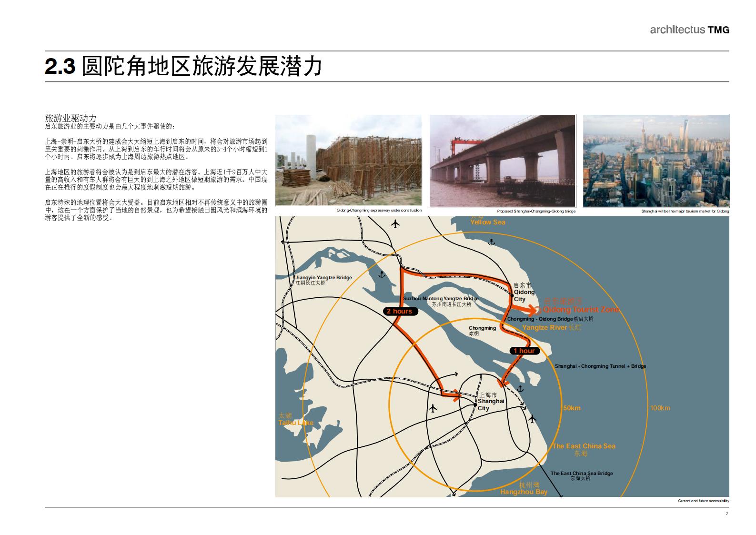Click the 'Shanghai City' map label
Screen dimensions: 756x535
point(491,404)
